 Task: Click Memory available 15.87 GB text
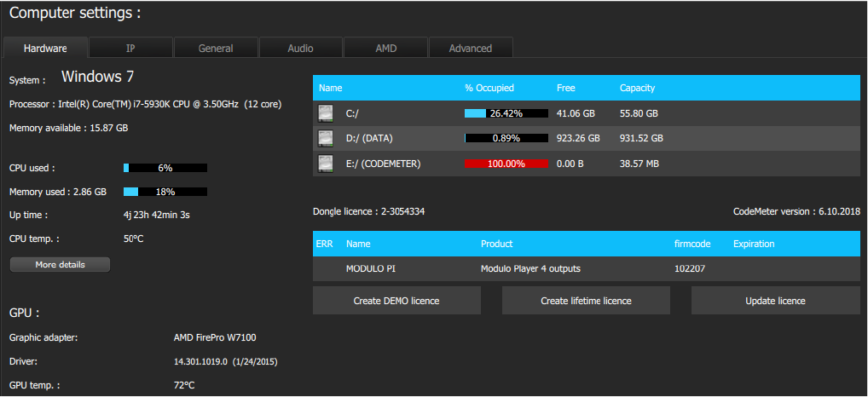tap(69, 129)
